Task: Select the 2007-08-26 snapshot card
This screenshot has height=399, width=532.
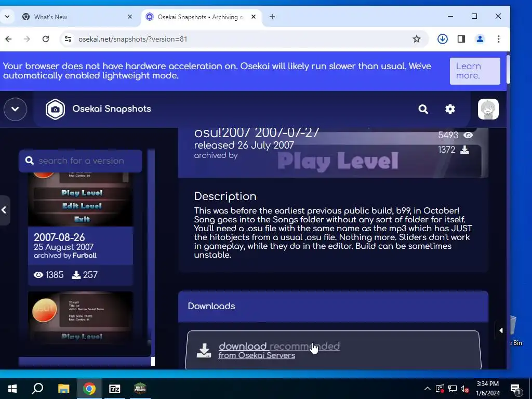Action: (x=81, y=229)
